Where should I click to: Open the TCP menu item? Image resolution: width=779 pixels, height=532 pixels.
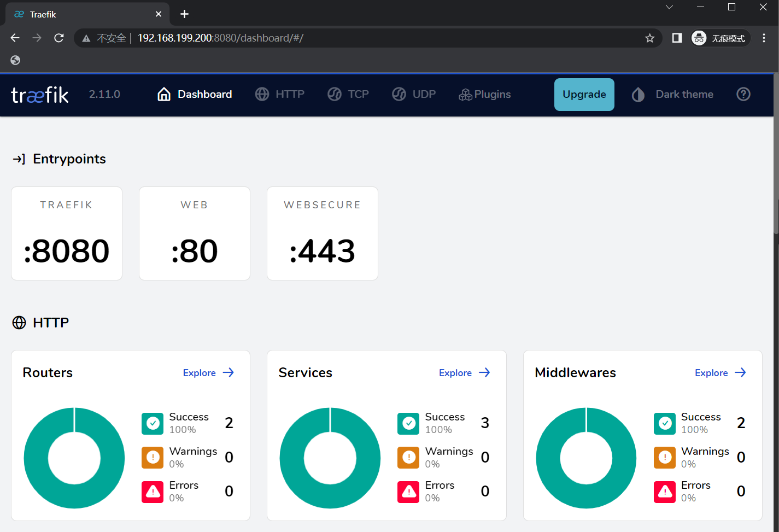pyautogui.click(x=348, y=95)
